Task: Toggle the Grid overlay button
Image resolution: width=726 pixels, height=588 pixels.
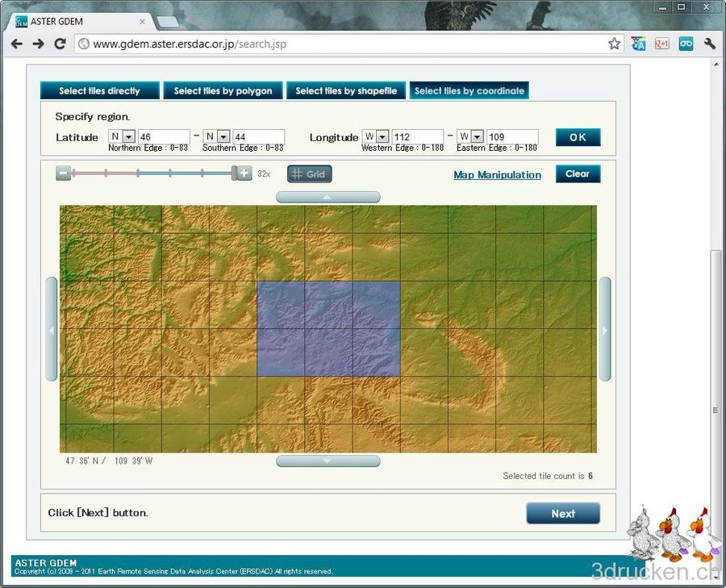Action: [309, 174]
